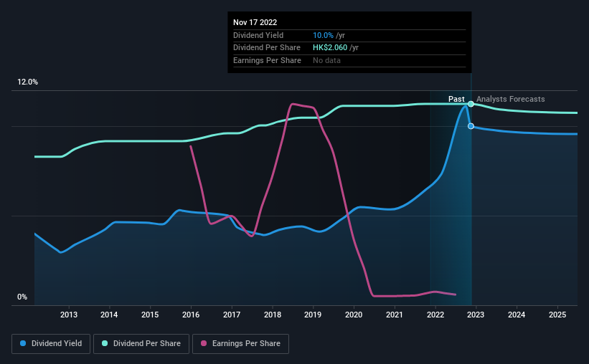Click the teal Dividend Per Share data point marker

[471, 104]
